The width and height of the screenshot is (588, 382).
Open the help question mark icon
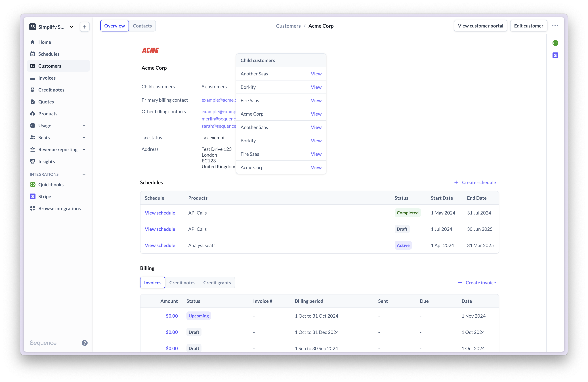(85, 343)
